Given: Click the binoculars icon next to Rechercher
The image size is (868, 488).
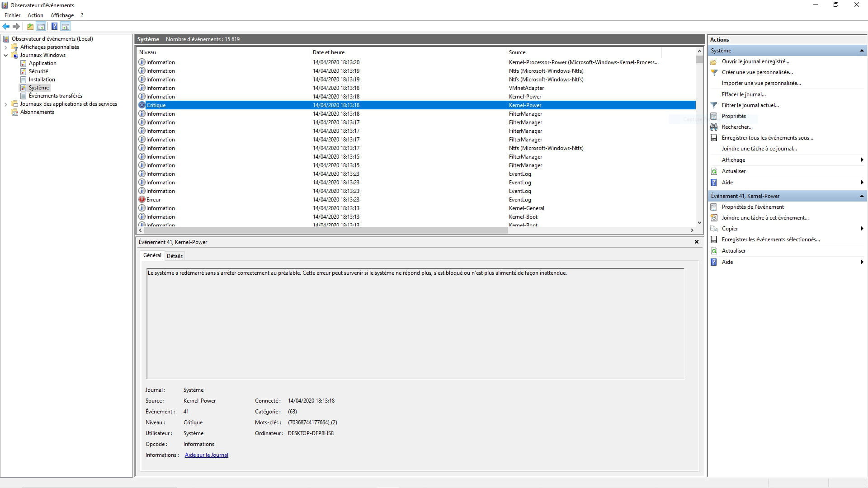Looking at the screenshot, I should (714, 127).
